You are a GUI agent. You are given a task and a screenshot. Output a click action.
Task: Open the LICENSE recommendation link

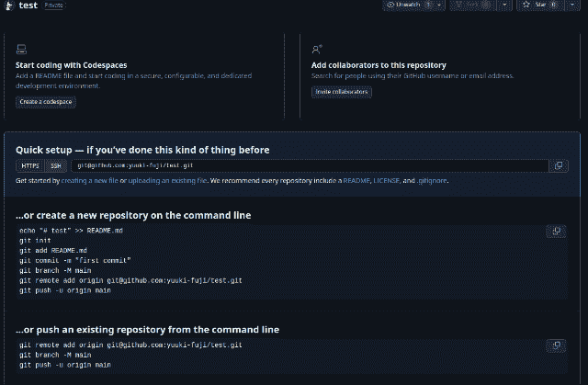point(386,181)
